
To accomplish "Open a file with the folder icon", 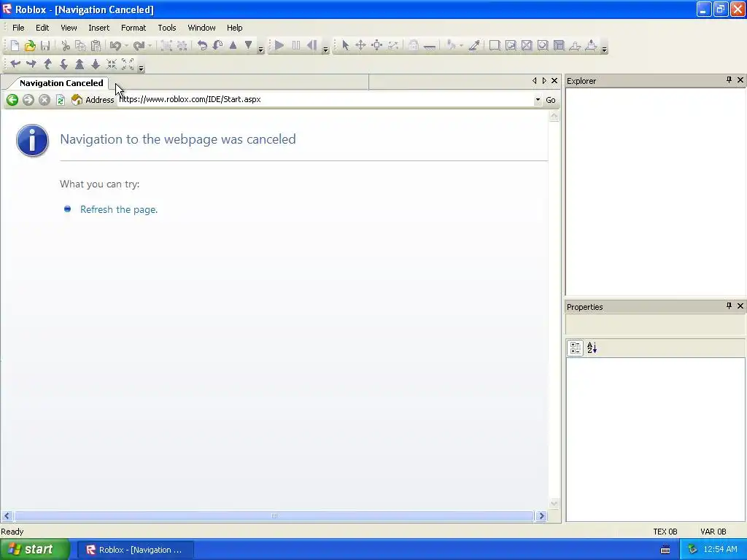I will (x=29, y=46).
